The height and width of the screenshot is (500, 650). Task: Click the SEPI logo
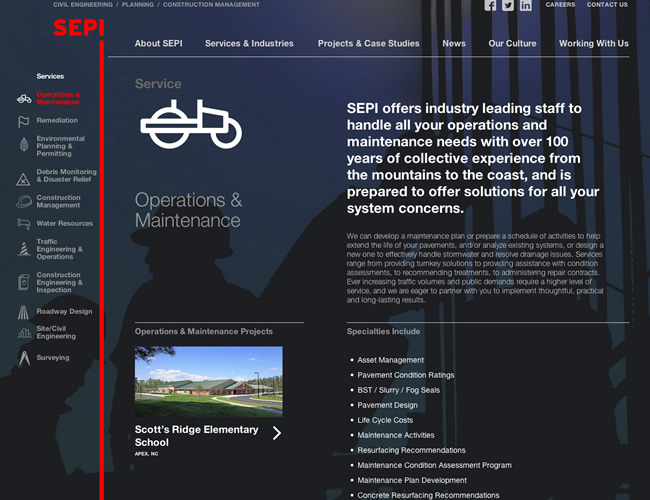coord(78,28)
